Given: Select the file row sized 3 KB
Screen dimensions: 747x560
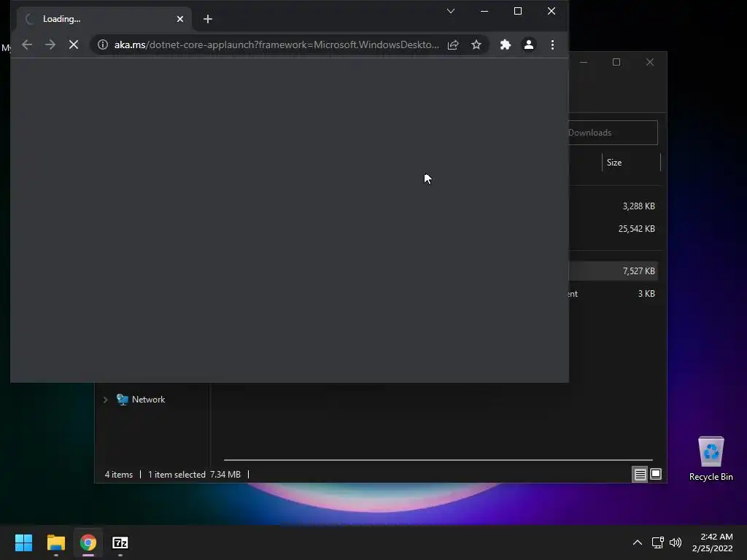Looking at the screenshot, I should (614, 294).
